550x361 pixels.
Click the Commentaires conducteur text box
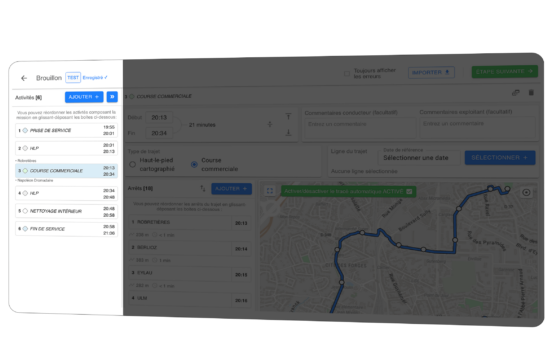360,128
